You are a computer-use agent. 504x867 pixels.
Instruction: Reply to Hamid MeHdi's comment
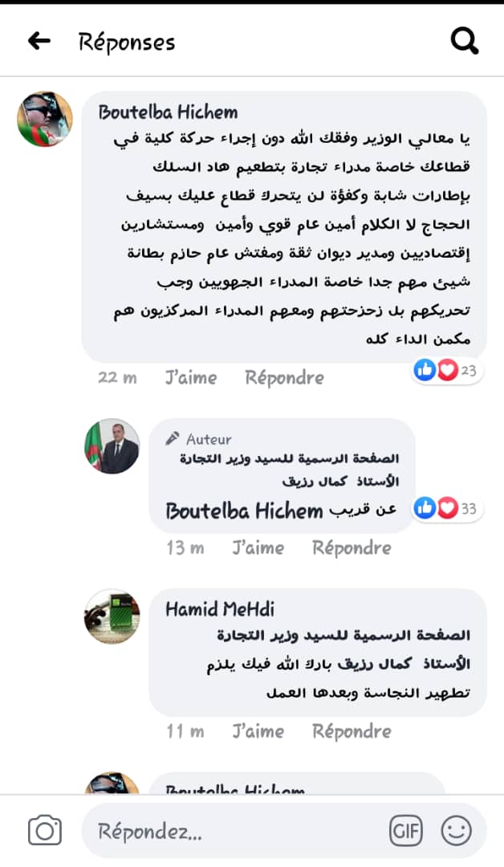click(352, 731)
